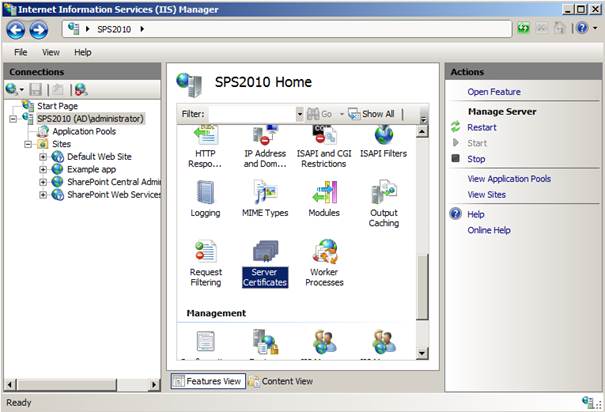Open the Help toolbar dropdown arrow
605x412 pixels.
tap(595, 28)
